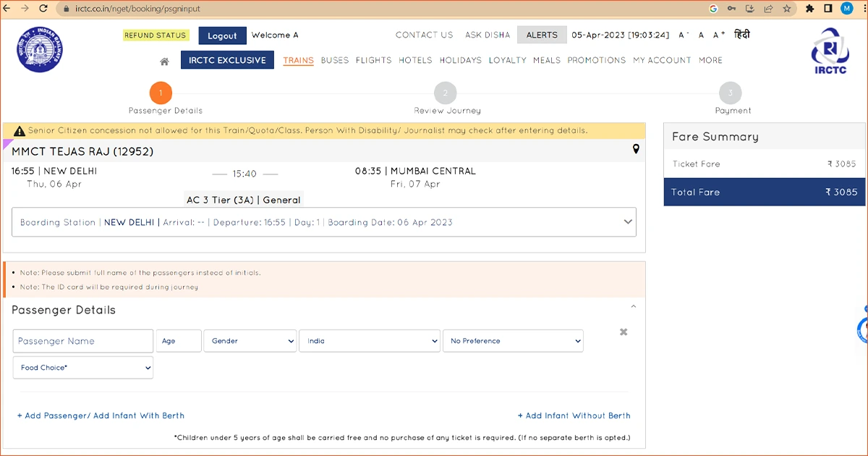
Task: Open the browser extensions puzzle icon
Action: (809, 9)
